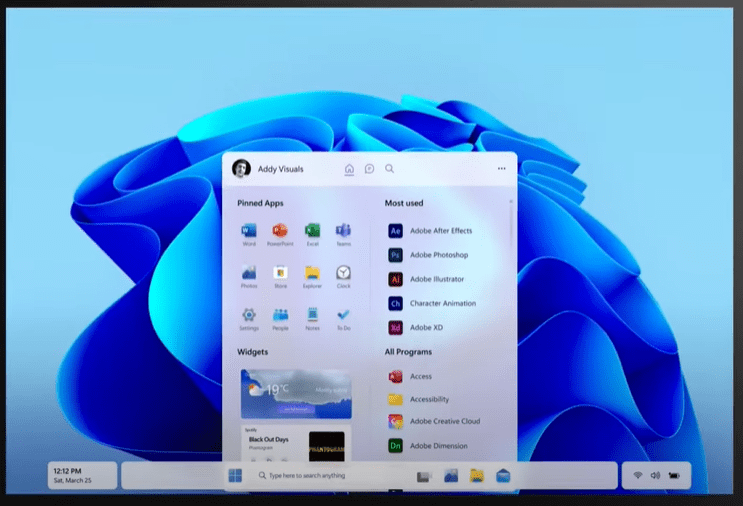The image size is (743, 506).
Task: Open the Photos icon on the taskbar
Action: coord(451,476)
